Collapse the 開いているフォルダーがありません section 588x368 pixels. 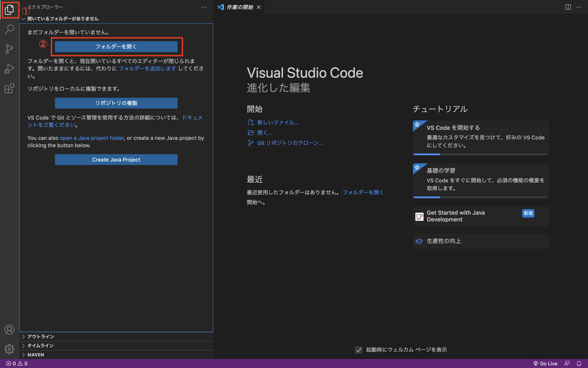pyautogui.click(x=116, y=19)
